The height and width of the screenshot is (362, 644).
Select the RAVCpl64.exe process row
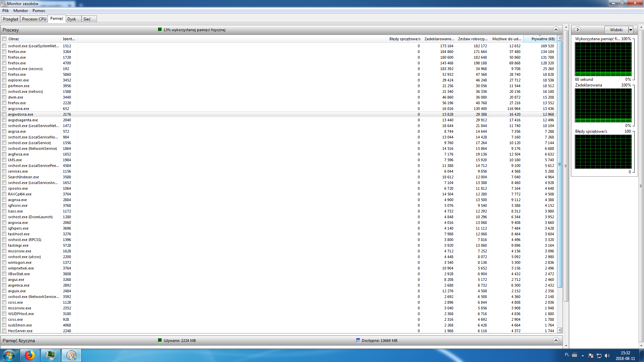pyautogui.click(x=279, y=194)
